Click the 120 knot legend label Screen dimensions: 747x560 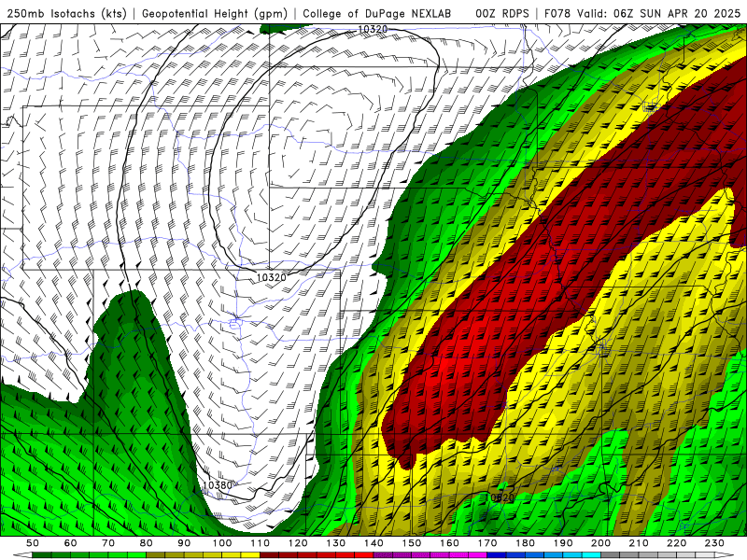point(298,543)
